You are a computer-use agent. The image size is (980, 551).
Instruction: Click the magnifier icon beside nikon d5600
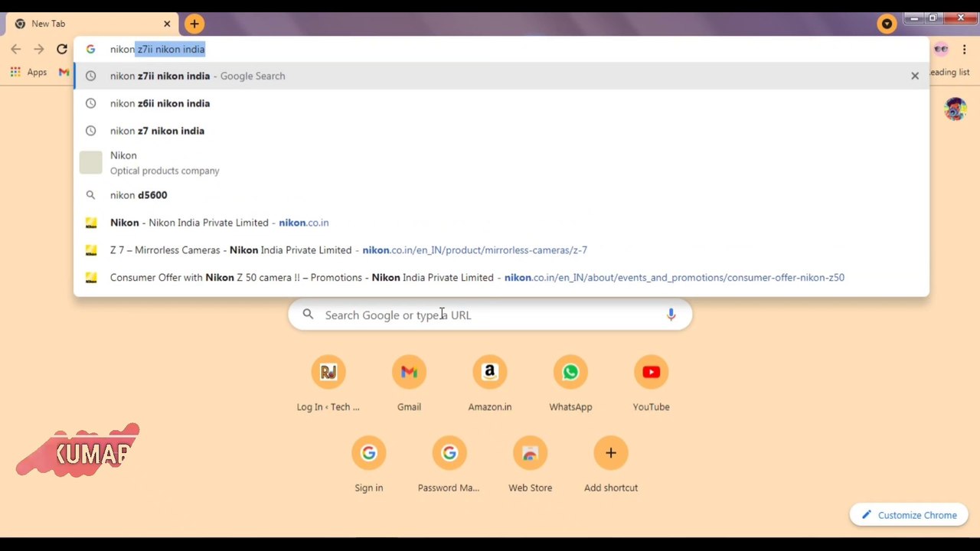click(x=90, y=195)
